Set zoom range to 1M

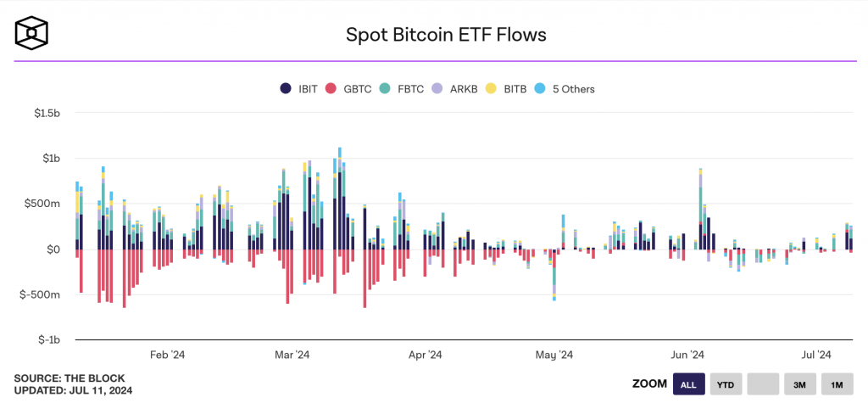[x=837, y=384]
